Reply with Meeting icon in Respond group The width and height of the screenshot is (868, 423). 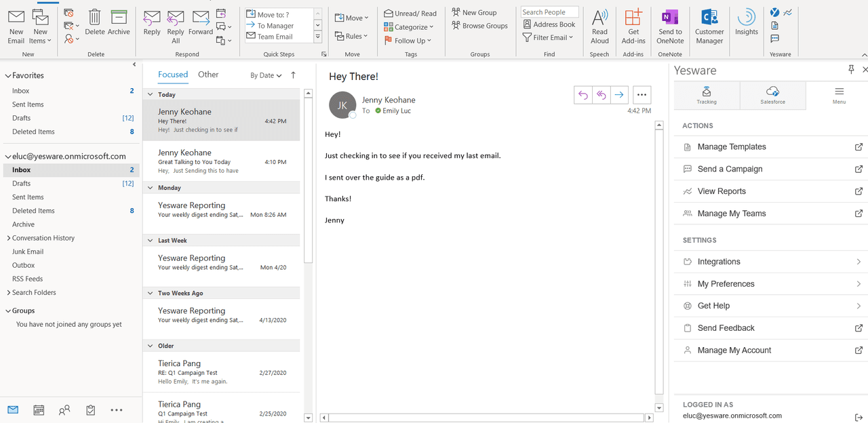[x=221, y=13]
